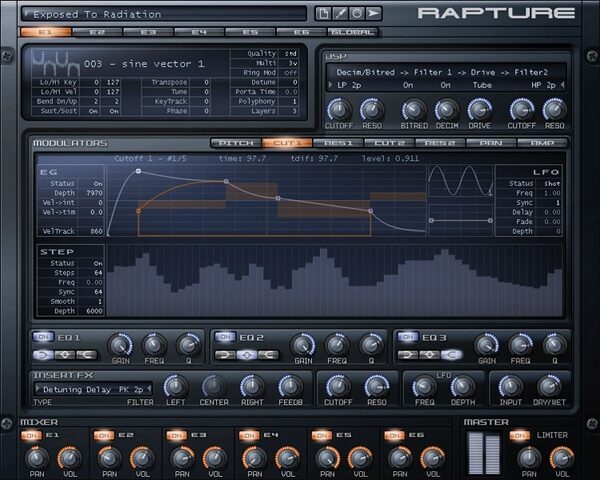Click the LFO sine waveform display
600x480 pixels.
click(x=460, y=181)
